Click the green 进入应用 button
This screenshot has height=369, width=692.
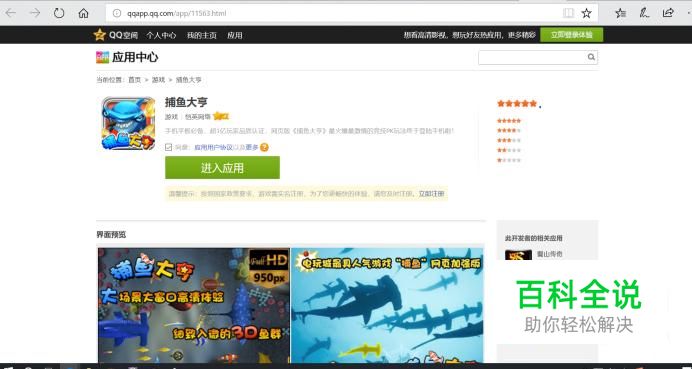click(222, 168)
